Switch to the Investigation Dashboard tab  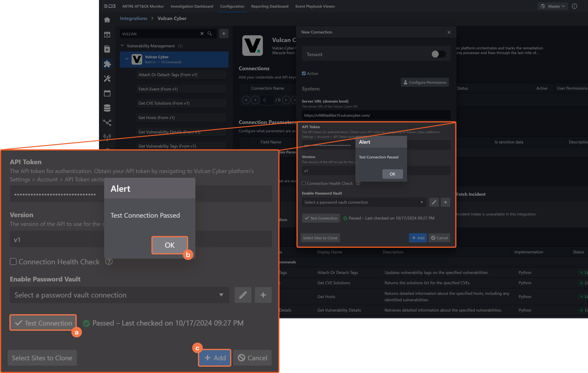click(x=192, y=6)
